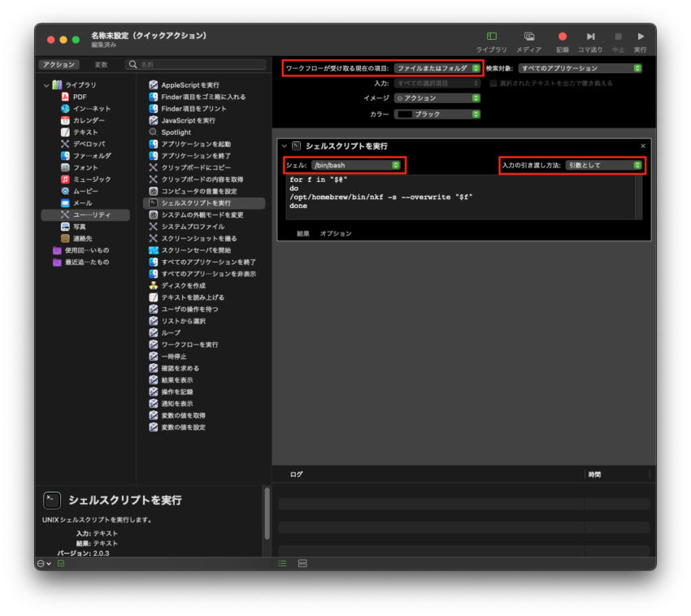
Task: Choose the Spotlight action in the list
Action: 176,132
